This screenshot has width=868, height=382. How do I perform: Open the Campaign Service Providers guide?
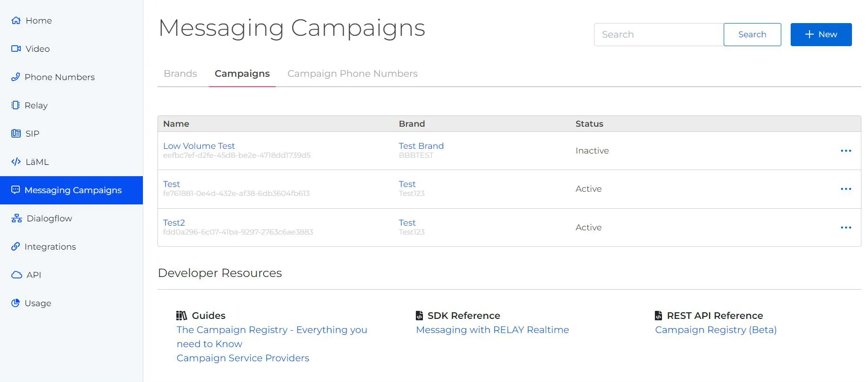(243, 358)
